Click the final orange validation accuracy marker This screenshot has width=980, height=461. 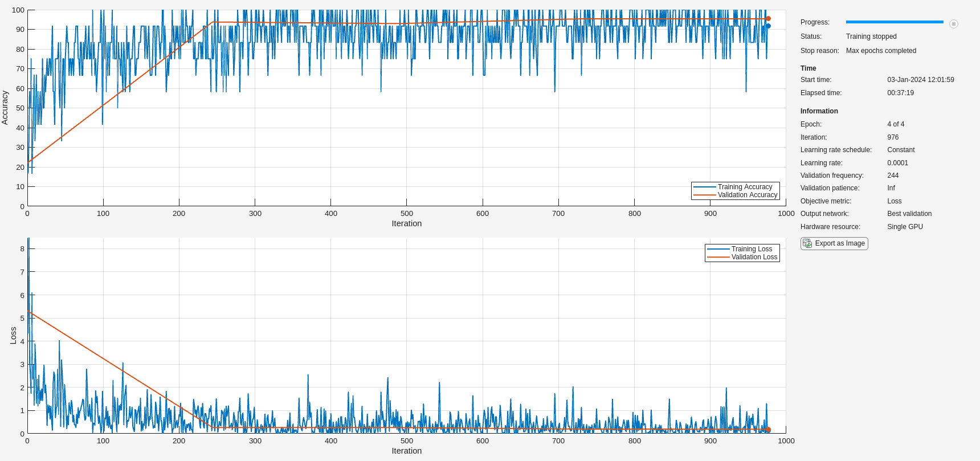point(768,18)
